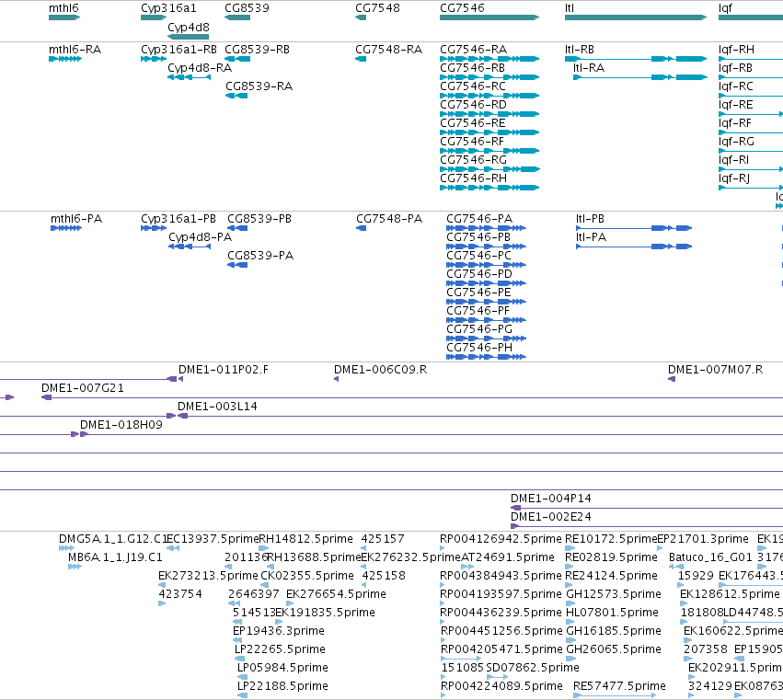Click the EK128612.5prime EST label

[x=730, y=594]
